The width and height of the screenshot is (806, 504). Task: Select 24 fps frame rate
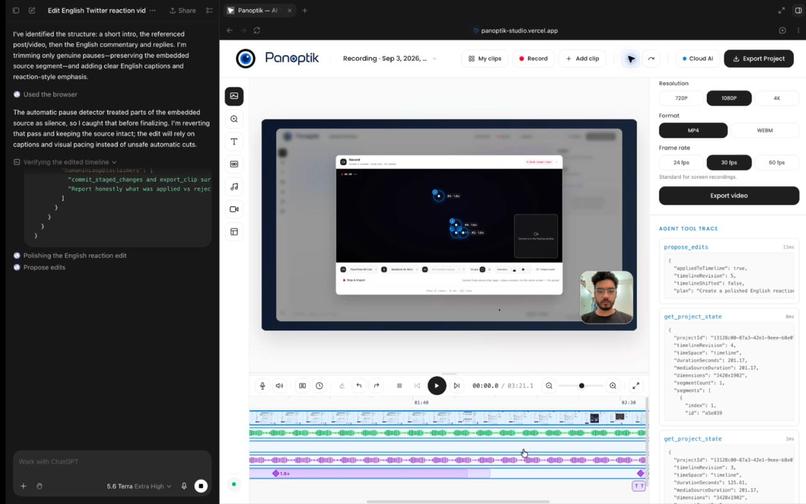681,163
